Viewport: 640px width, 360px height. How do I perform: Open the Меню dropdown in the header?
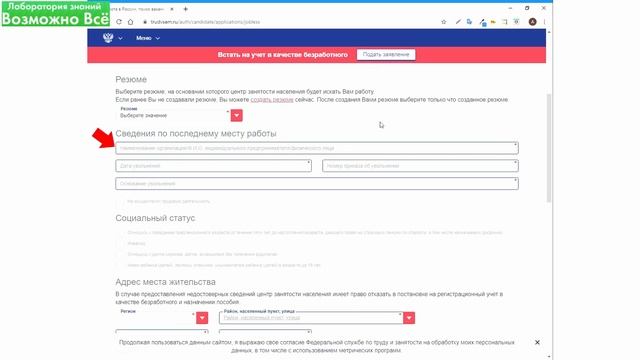tap(148, 38)
